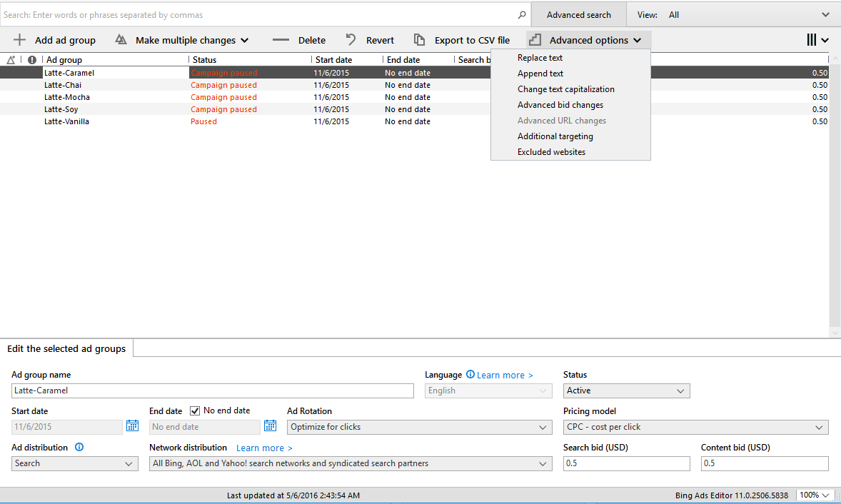Click the Export to CSV file icon

point(419,40)
